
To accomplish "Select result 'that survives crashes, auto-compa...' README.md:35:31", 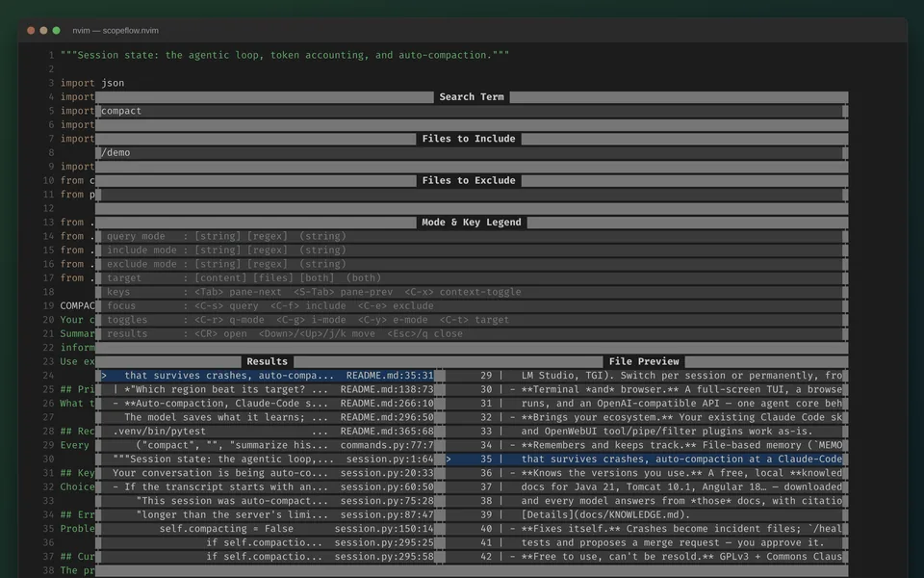I will coord(268,376).
